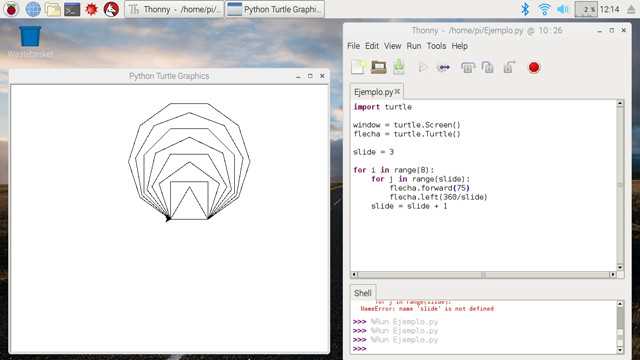Click the 'import turtle' code line

click(x=382, y=107)
